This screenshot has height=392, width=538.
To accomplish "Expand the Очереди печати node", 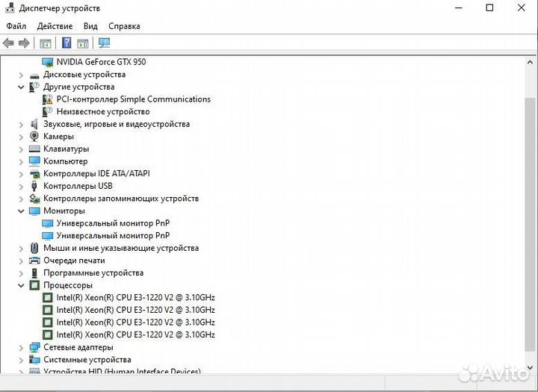I will point(21,261).
